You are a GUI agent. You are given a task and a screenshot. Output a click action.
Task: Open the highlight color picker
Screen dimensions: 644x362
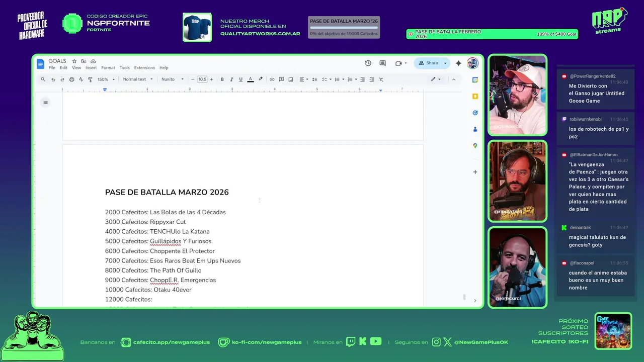260,79
